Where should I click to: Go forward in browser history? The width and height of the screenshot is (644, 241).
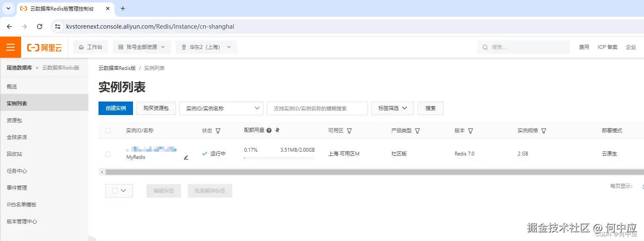click(x=24, y=27)
